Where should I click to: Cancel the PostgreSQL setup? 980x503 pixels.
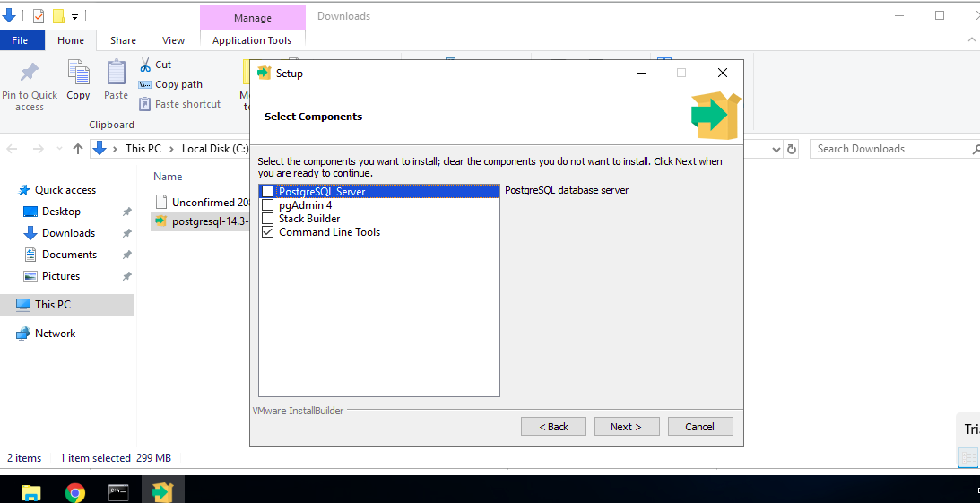[x=700, y=427]
